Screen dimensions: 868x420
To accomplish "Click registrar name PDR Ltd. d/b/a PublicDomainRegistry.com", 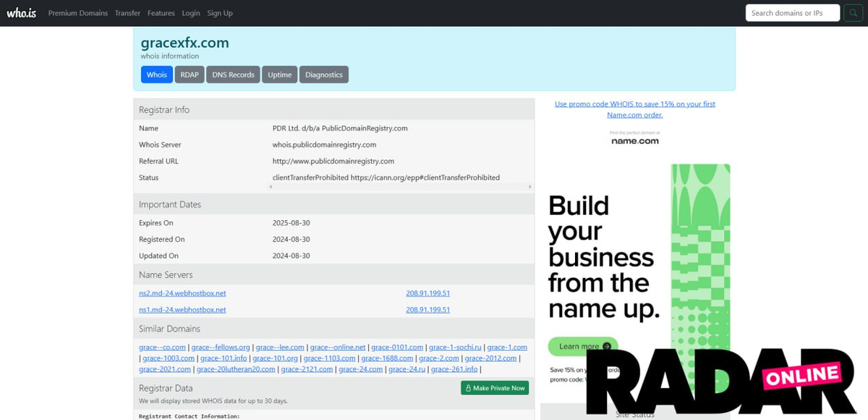I will (340, 128).
